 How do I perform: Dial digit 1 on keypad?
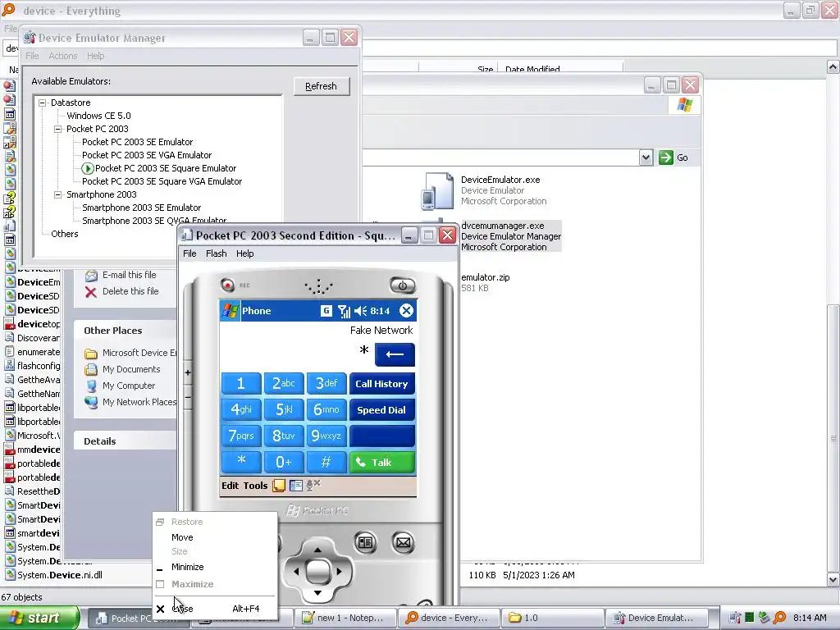tap(241, 384)
